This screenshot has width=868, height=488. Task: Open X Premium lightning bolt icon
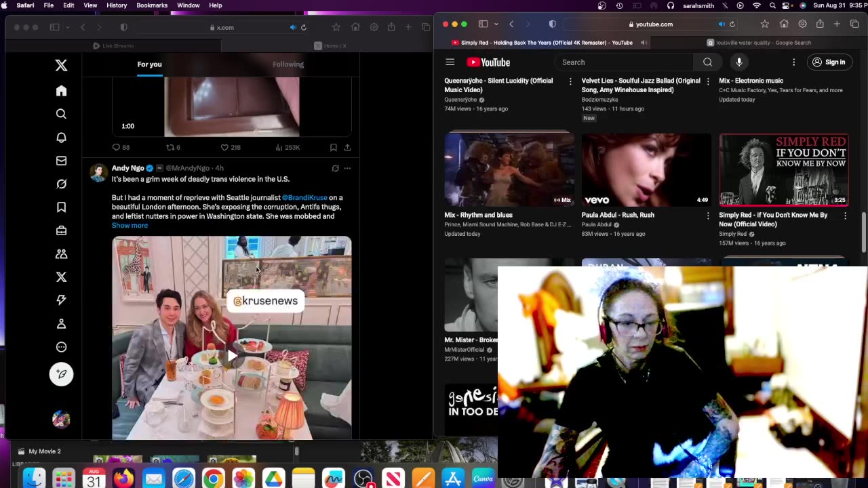pos(61,300)
